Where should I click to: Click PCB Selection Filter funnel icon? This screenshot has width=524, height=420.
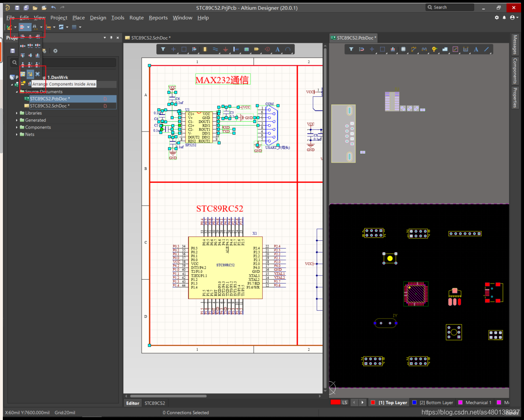click(x=351, y=49)
